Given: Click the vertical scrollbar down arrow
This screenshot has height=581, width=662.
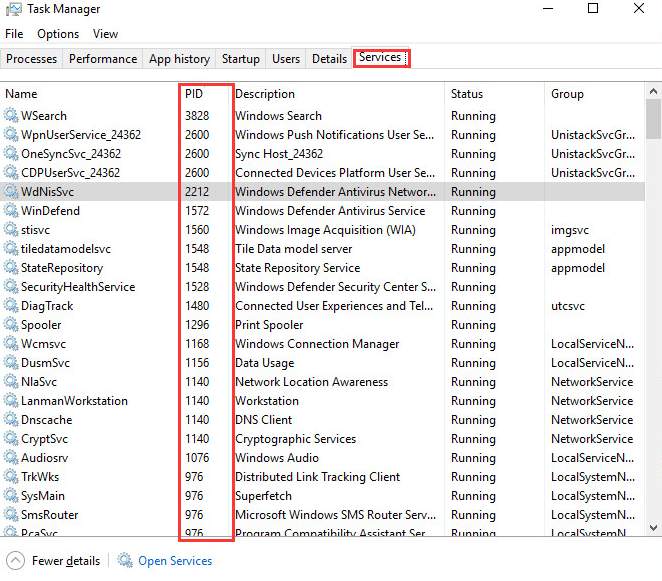Looking at the screenshot, I should point(653,529).
